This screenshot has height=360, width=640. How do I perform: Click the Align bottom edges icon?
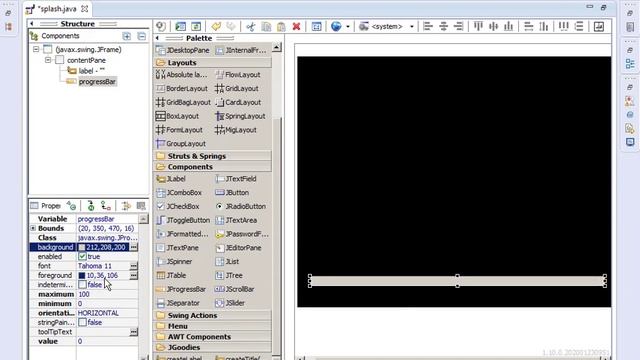click(x=509, y=27)
